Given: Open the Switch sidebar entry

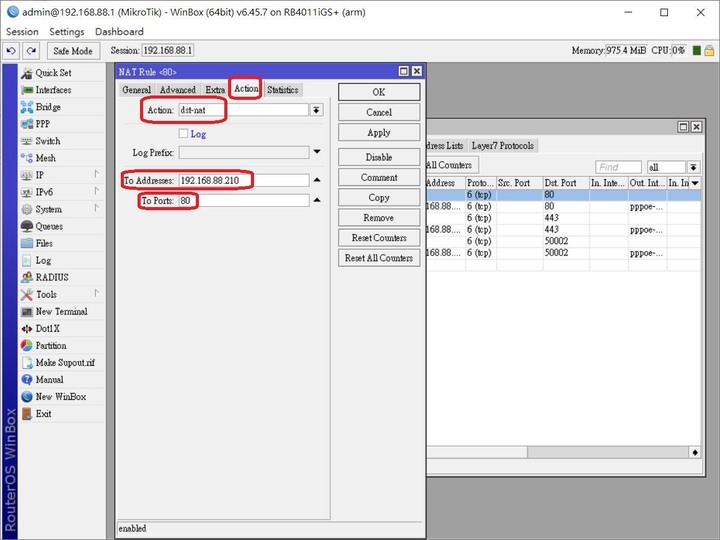Looking at the screenshot, I should [62, 141].
